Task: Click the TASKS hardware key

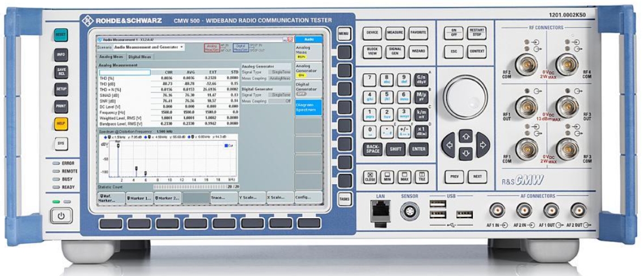Action: 344,199
